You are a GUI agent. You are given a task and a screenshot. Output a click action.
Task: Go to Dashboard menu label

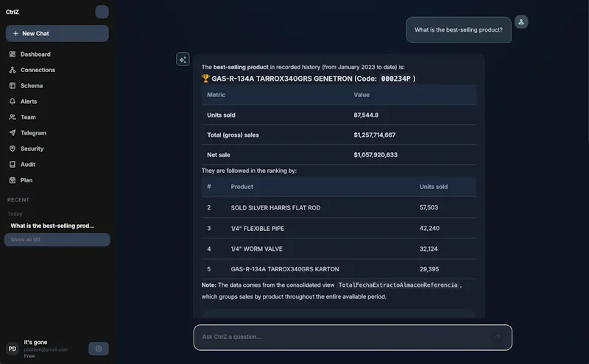(35, 54)
